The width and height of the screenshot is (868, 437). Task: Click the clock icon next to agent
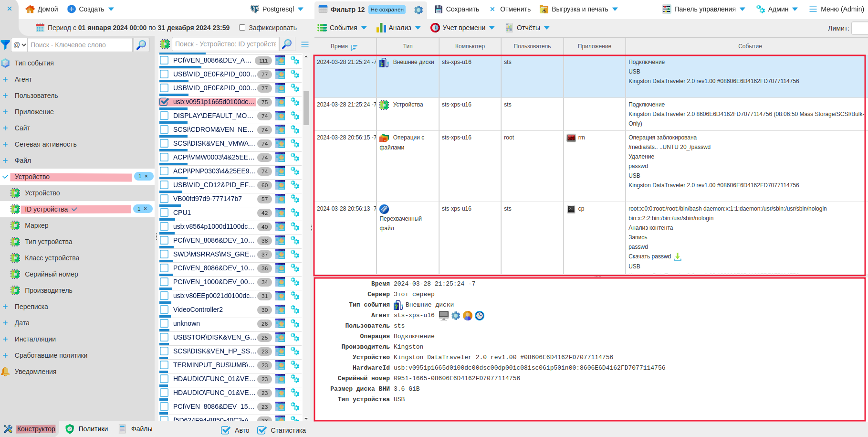click(480, 316)
